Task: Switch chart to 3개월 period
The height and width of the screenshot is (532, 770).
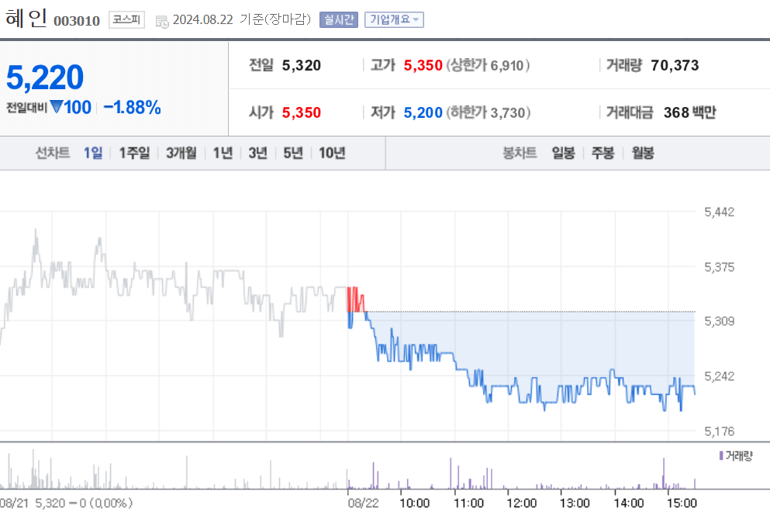Action: (181, 153)
